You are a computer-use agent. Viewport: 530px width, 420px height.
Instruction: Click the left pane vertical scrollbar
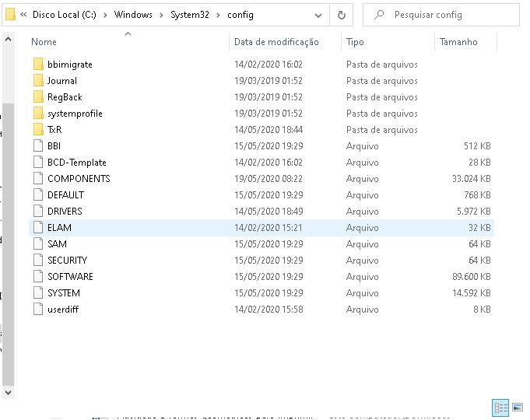[x=8, y=233]
